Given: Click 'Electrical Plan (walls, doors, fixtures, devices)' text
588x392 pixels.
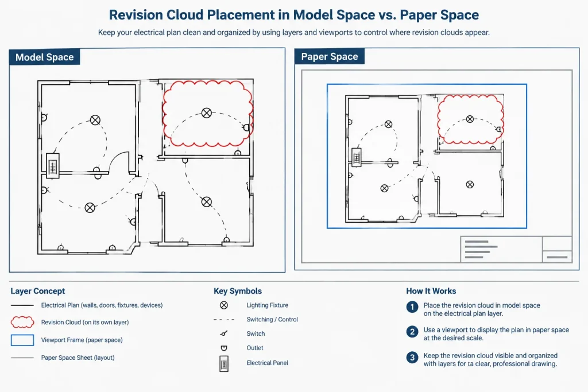Looking at the screenshot, I should (x=102, y=305).
